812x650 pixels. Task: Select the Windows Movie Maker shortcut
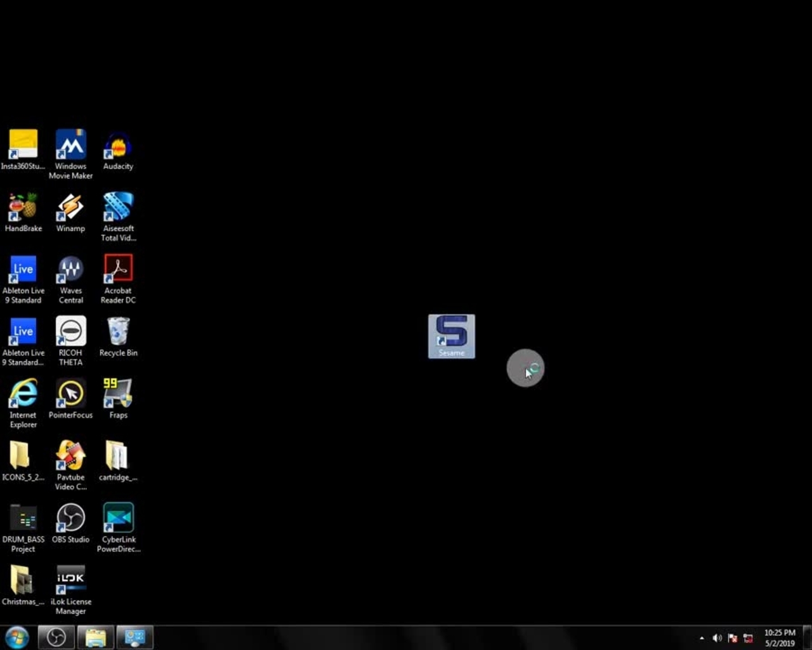tap(70, 154)
